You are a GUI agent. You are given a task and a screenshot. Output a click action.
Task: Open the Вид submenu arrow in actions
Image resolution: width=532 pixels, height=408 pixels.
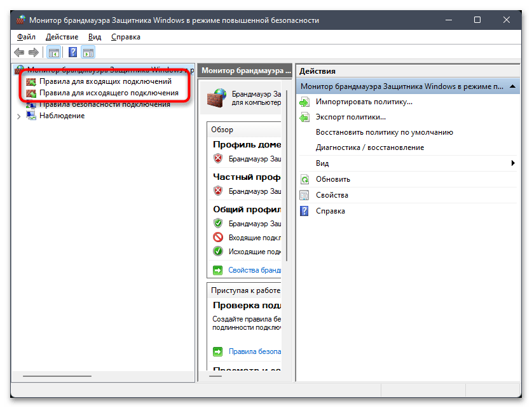coord(513,163)
